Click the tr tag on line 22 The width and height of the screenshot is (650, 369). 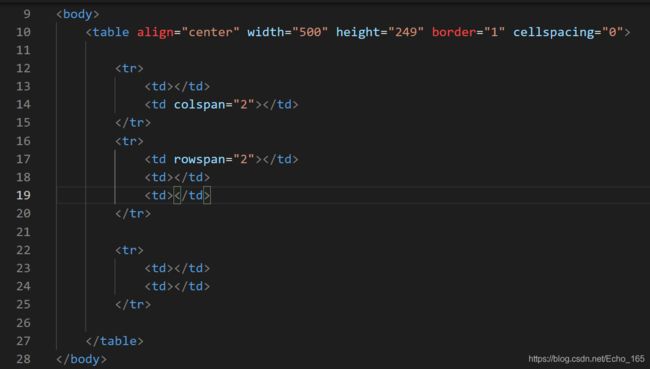129,250
